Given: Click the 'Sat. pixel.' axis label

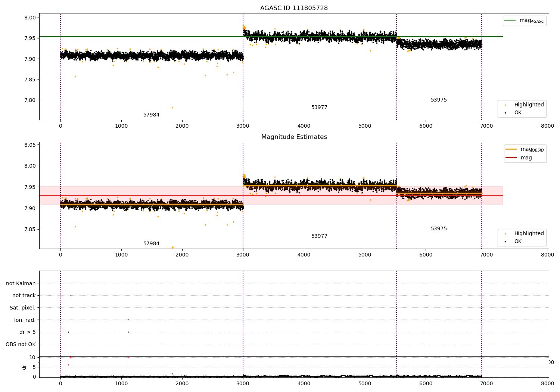Looking at the screenshot, I should [x=23, y=308].
